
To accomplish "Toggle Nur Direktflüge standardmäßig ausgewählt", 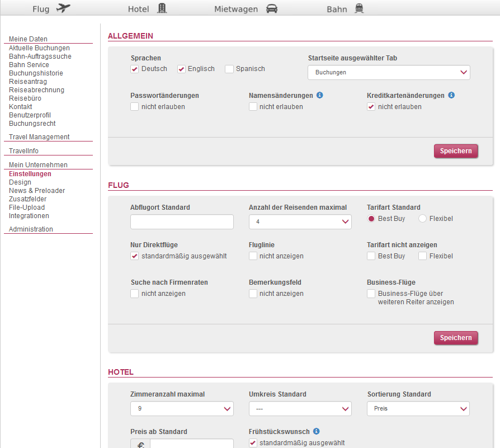I will coord(135,256).
